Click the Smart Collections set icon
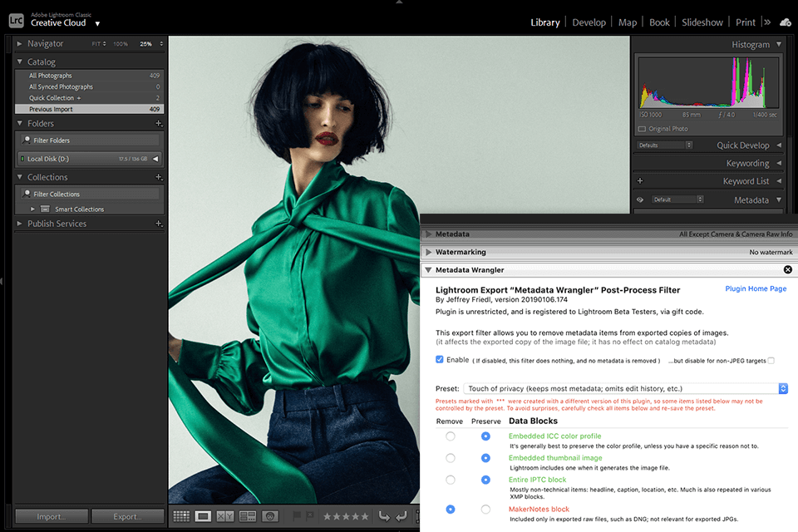This screenshot has width=798, height=532. point(45,209)
